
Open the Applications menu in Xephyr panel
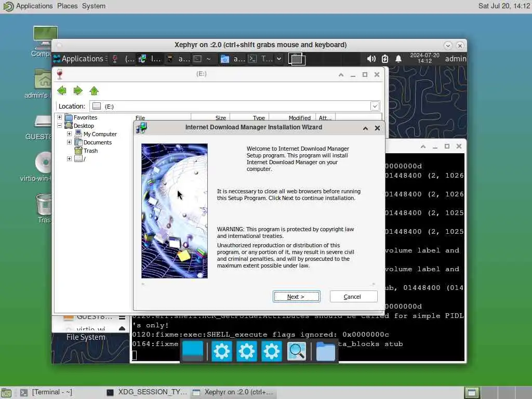(81, 59)
